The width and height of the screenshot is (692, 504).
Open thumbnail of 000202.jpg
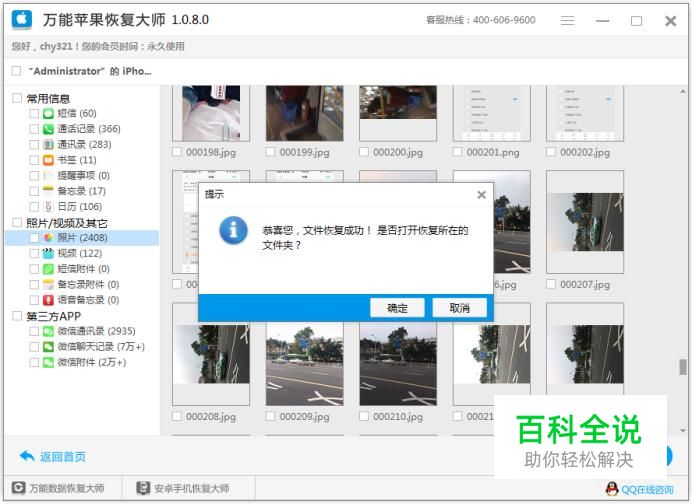585,113
